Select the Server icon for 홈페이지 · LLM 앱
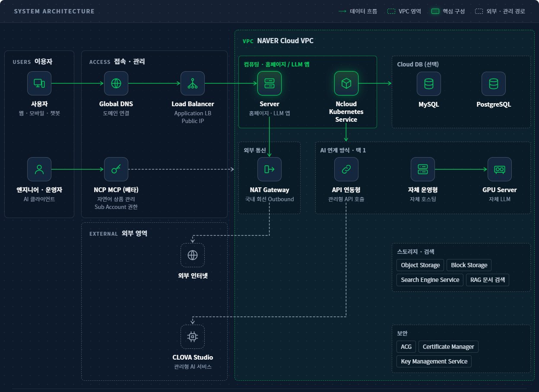Image resolution: width=539 pixels, height=392 pixels. click(269, 83)
